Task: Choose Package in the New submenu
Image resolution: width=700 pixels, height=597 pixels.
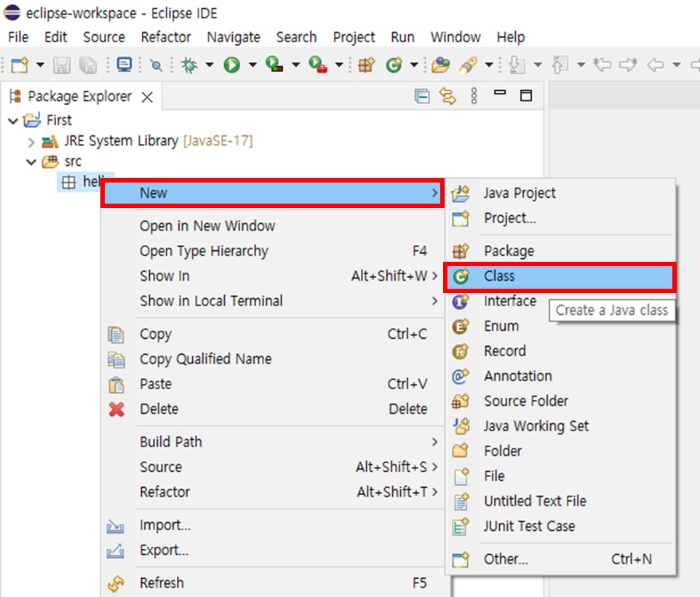Action: click(x=560, y=251)
